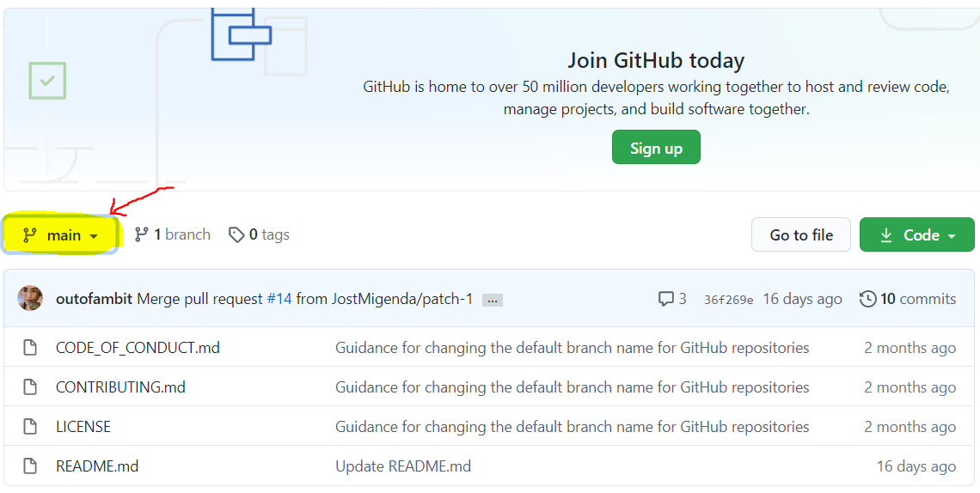Click the commit comments icon with 3

pos(672,299)
